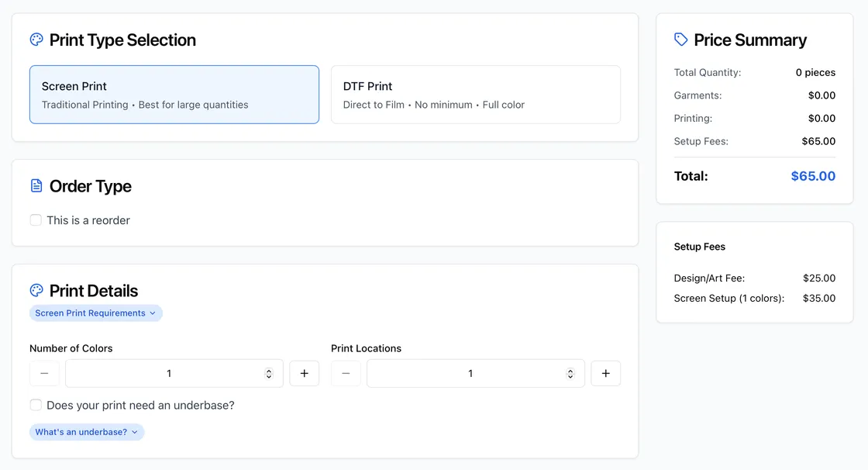Click the palette icon beside Print Details

click(x=36, y=290)
